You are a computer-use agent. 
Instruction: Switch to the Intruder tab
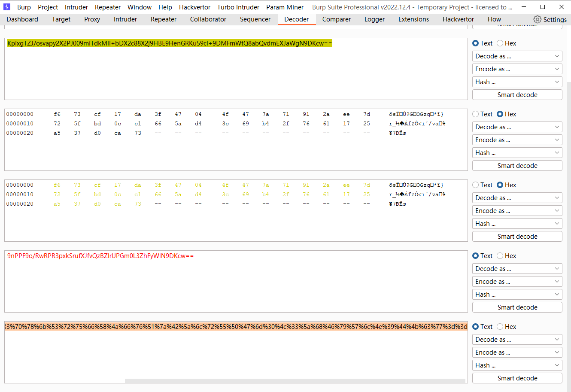[x=125, y=19]
